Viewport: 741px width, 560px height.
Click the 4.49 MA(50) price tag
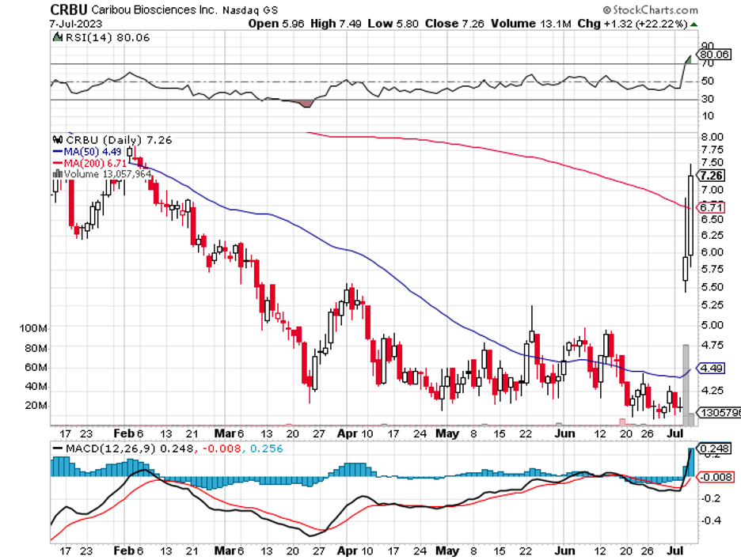pos(710,368)
